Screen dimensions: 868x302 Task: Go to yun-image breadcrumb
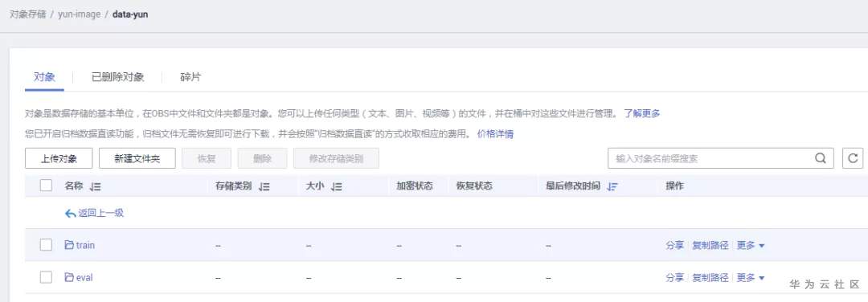pos(79,14)
